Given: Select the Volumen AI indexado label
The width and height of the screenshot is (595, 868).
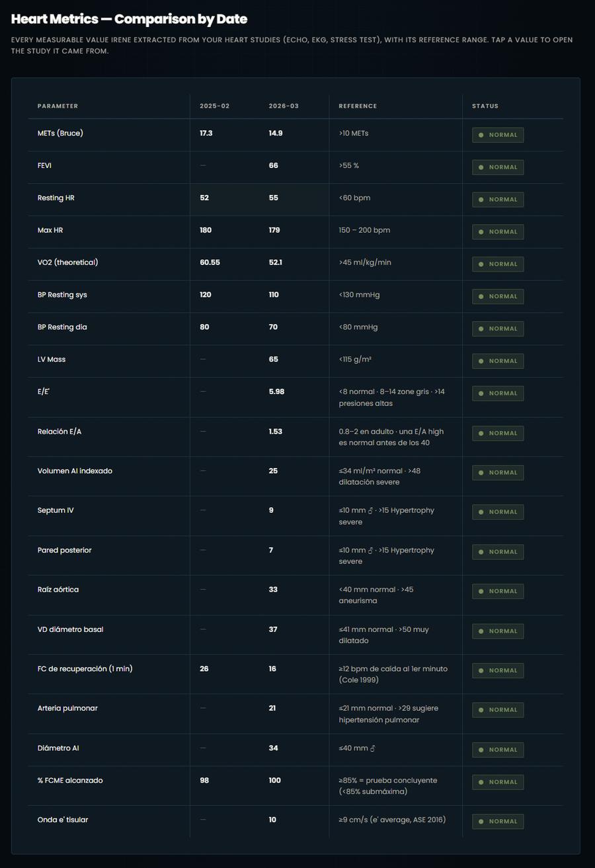Looking at the screenshot, I should click(x=75, y=471).
